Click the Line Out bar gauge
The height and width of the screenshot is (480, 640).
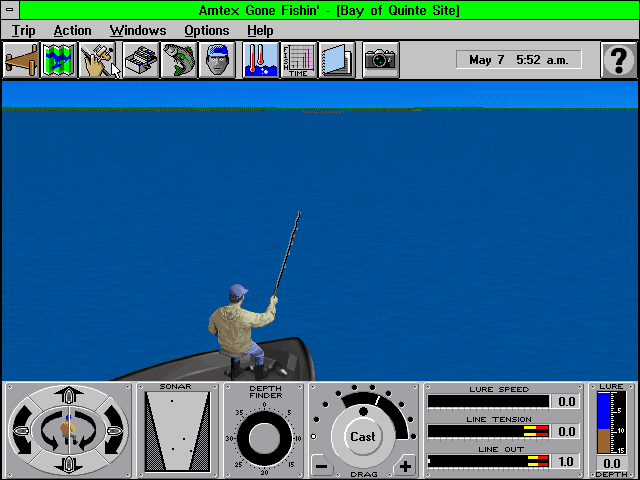pos(488,462)
